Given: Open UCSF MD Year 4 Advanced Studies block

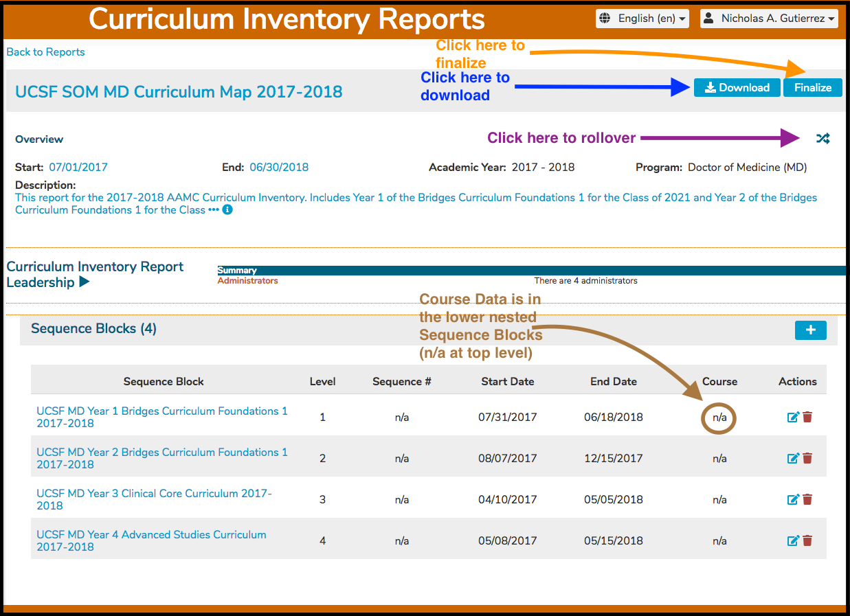Looking at the screenshot, I should pos(151,540).
